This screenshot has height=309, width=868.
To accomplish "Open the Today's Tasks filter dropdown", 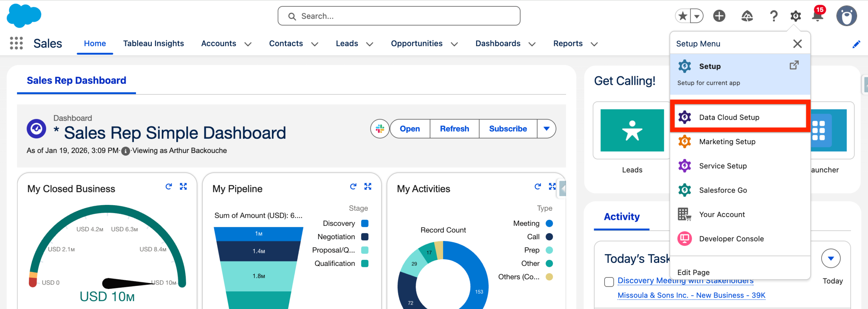I will point(831,258).
